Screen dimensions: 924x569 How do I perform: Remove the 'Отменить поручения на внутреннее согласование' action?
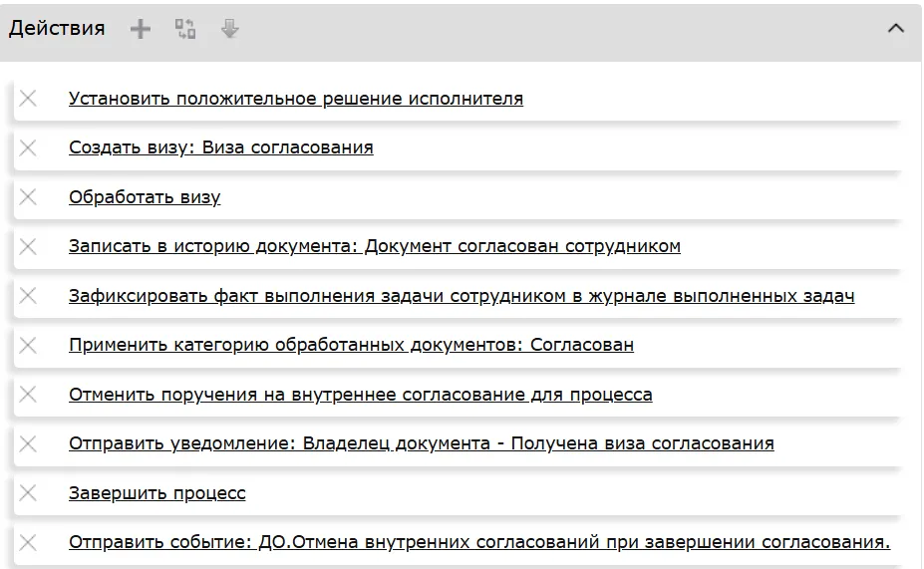coord(28,395)
